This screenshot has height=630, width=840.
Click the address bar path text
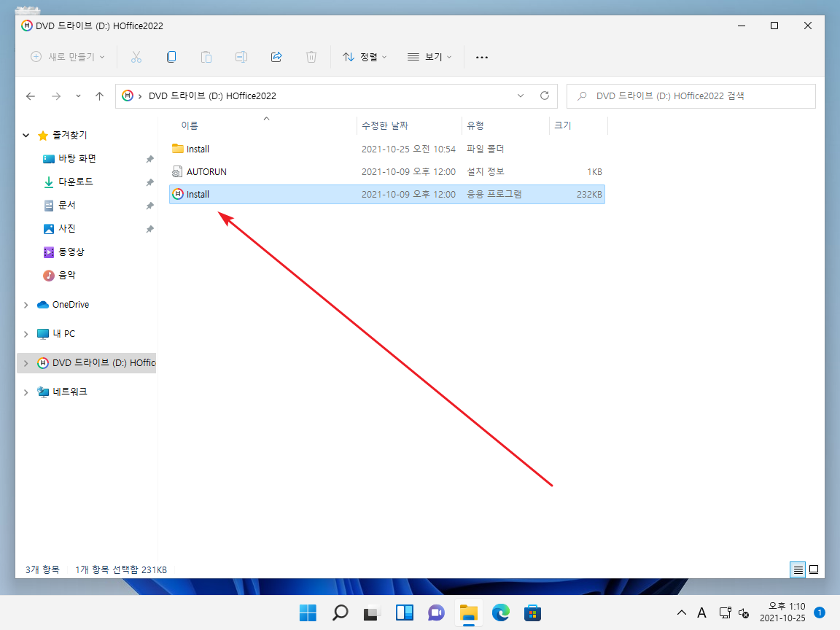coord(212,96)
